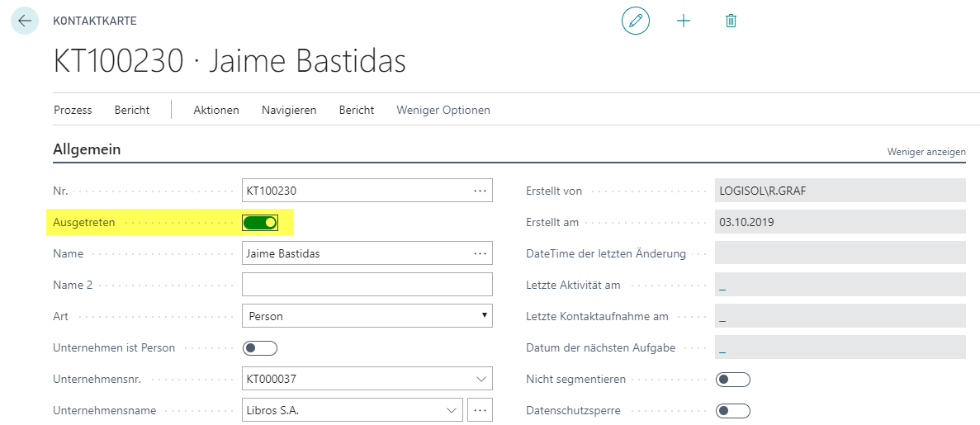Click Letzte Kontaktaufnahme am value link
980x425 pixels.
pos(722,318)
